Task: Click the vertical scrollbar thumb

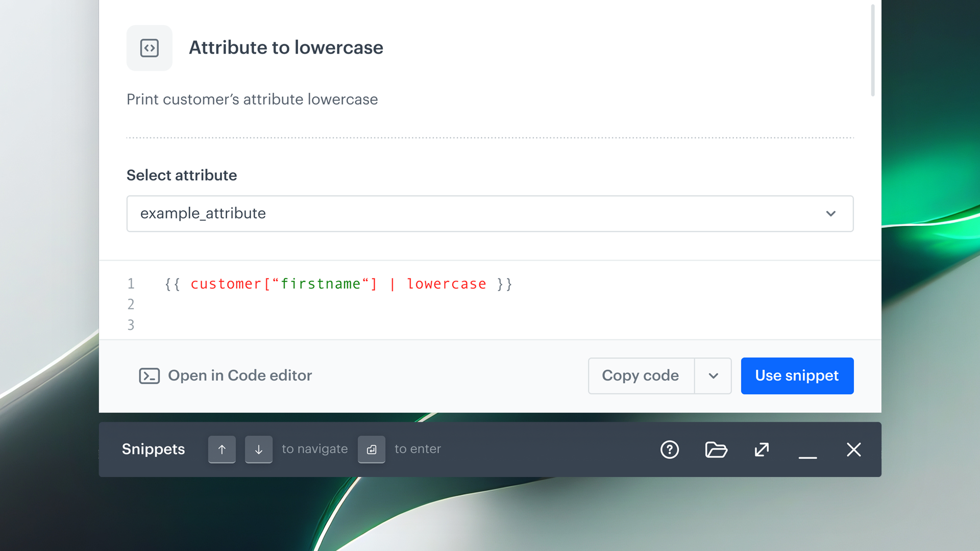Action: click(872, 51)
